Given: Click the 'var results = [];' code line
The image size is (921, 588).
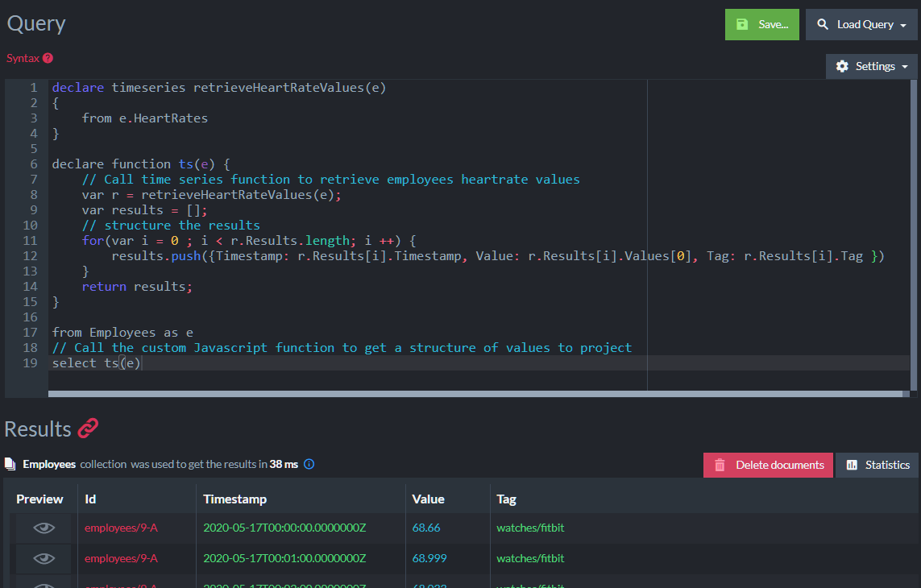Looking at the screenshot, I should 144,210.
